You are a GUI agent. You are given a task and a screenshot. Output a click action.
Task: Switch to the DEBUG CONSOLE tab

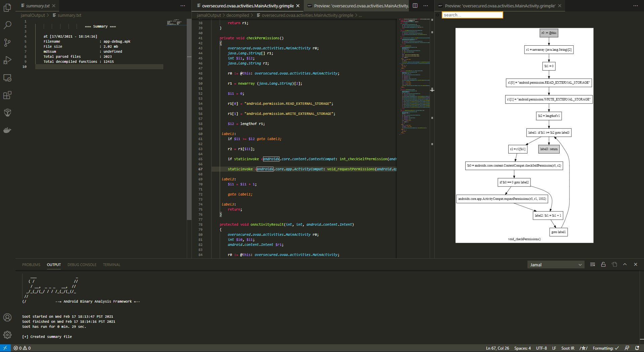point(82,265)
